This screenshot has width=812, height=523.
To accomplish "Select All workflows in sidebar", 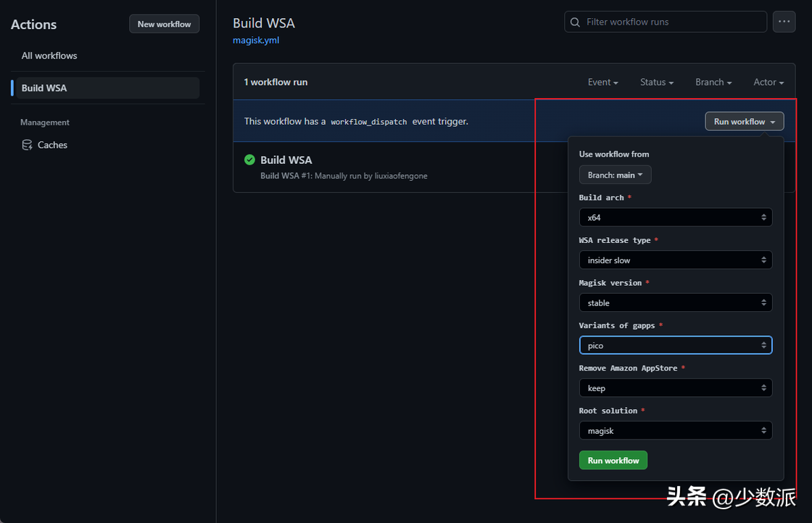I will (49, 56).
